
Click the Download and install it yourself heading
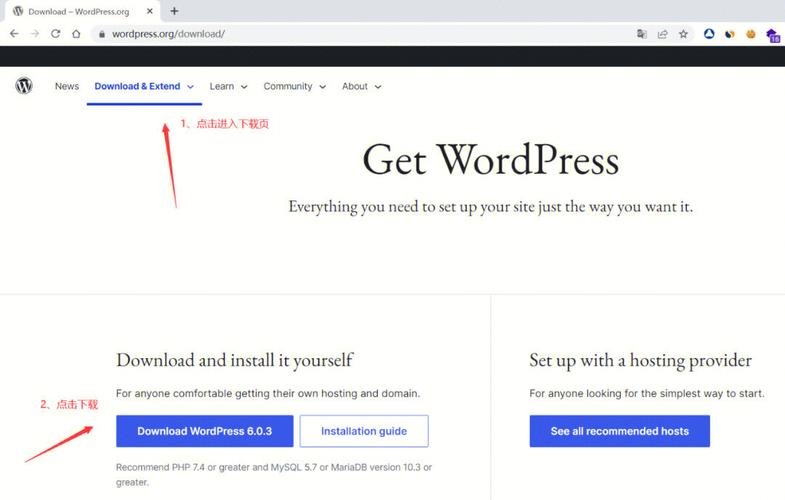point(234,360)
